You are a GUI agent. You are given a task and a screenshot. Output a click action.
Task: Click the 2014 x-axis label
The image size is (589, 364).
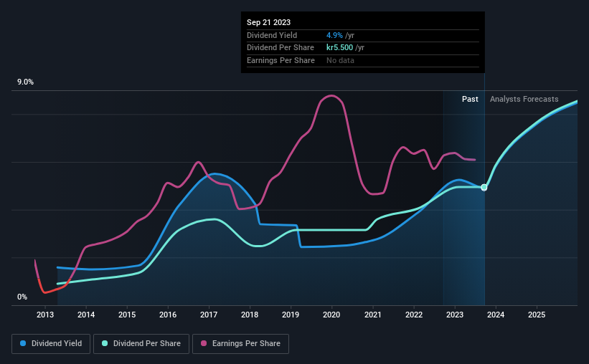86,315
